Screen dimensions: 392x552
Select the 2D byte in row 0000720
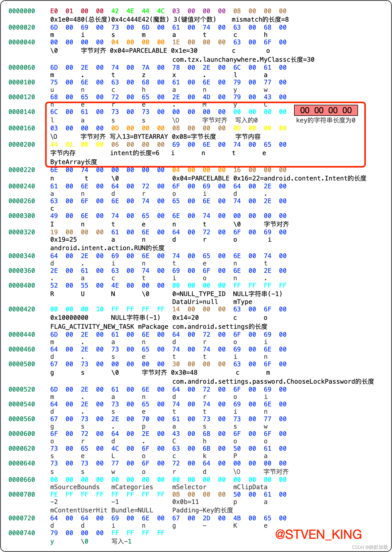tap(207, 518)
